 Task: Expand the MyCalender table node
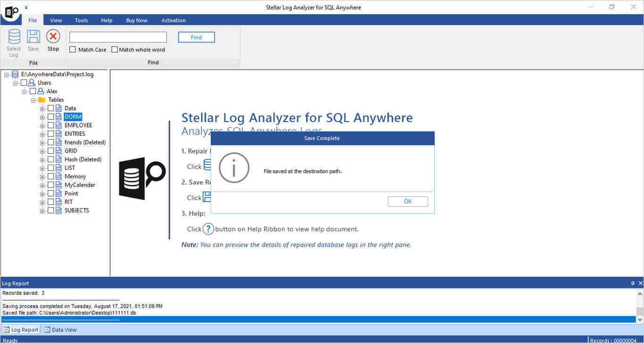[x=42, y=185]
